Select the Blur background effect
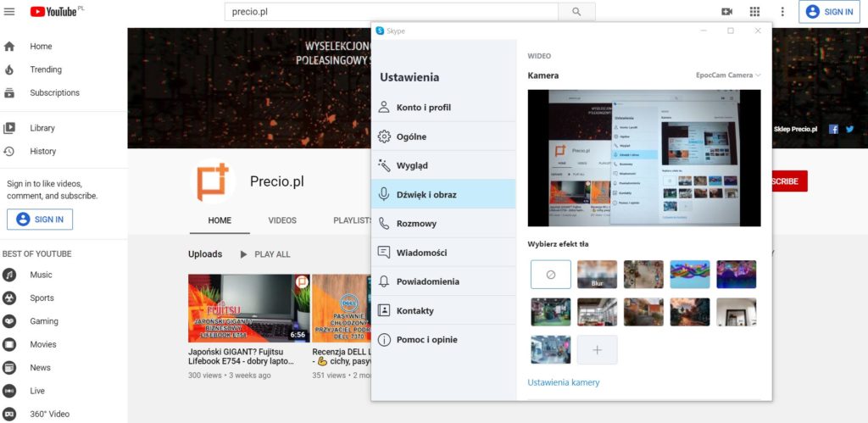The width and height of the screenshot is (868, 423). point(598,275)
